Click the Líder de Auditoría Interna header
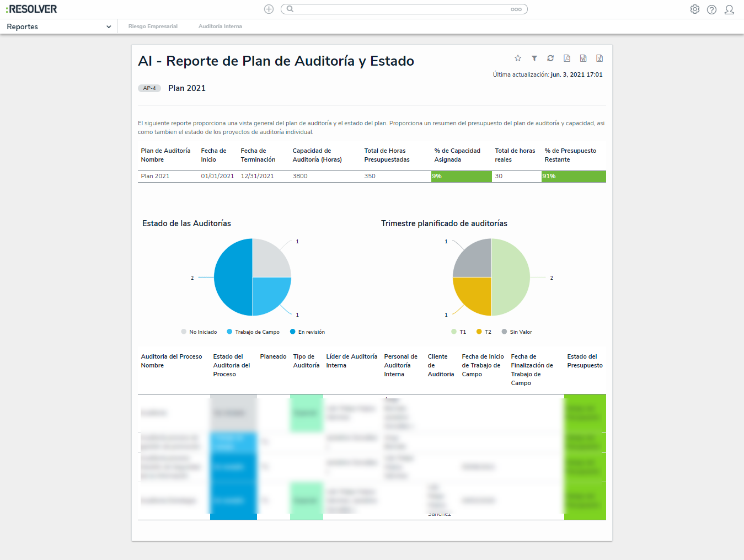 tap(352, 361)
